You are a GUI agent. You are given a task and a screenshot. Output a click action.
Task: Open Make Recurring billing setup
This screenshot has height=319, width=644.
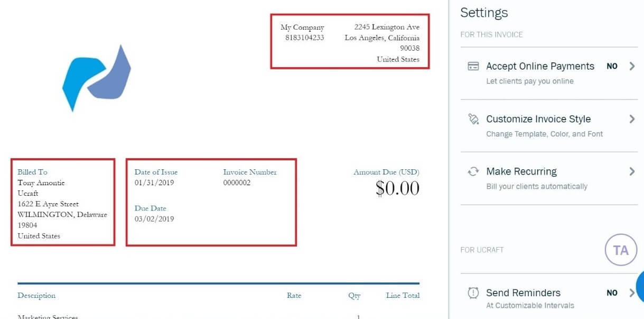pyautogui.click(x=521, y=171)
